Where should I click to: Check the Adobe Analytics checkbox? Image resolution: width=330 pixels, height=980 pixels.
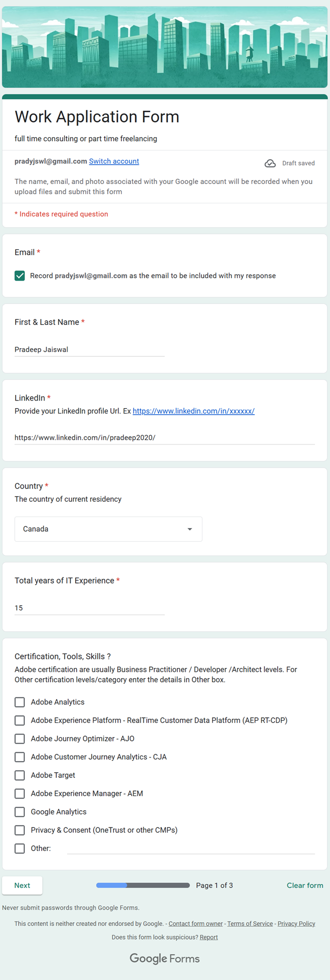click(20, 702)
